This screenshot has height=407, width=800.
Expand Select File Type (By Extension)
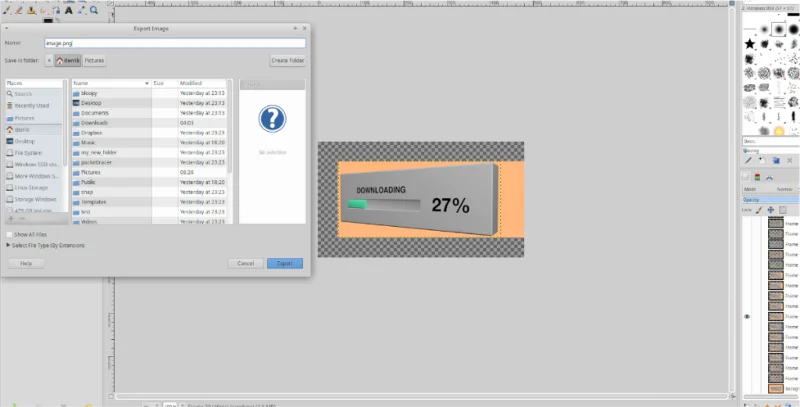pos(45,245)
